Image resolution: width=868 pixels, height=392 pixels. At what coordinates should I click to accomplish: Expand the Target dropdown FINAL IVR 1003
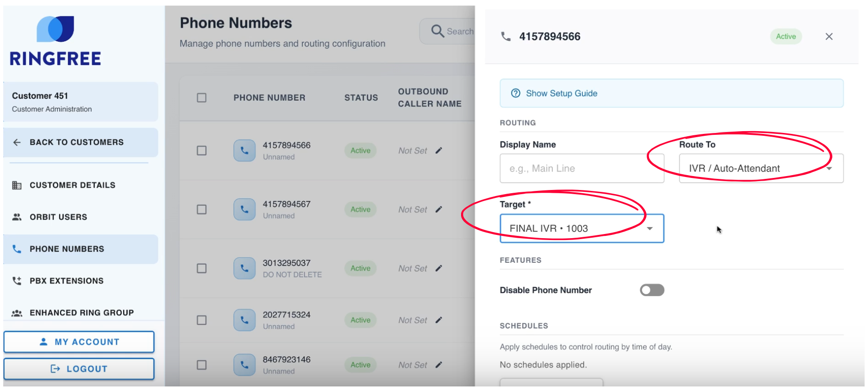[x=581, y=228]
